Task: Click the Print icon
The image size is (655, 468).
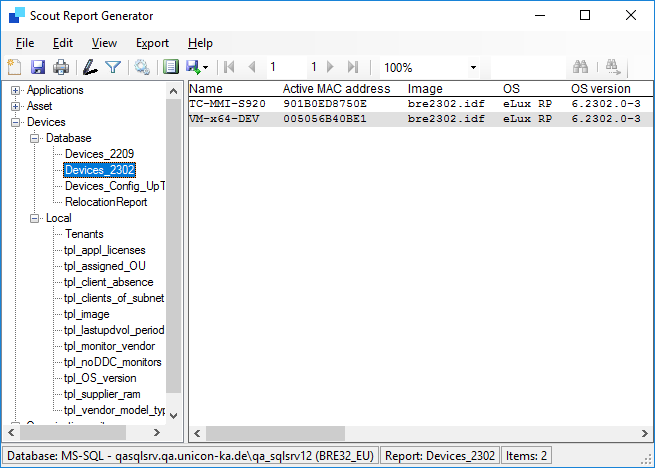Action: coord(61,67)
